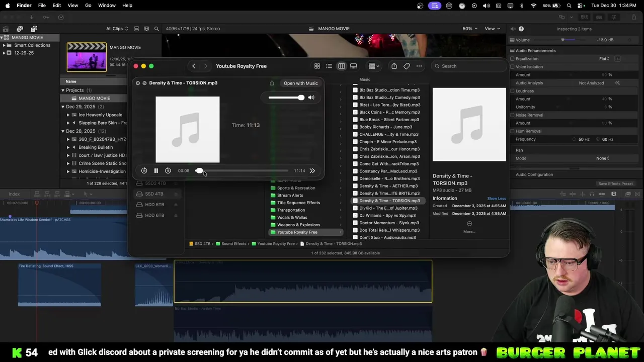
Task: Open the viewer 50% zoom dropdown
Action: (x=470, y=29)
